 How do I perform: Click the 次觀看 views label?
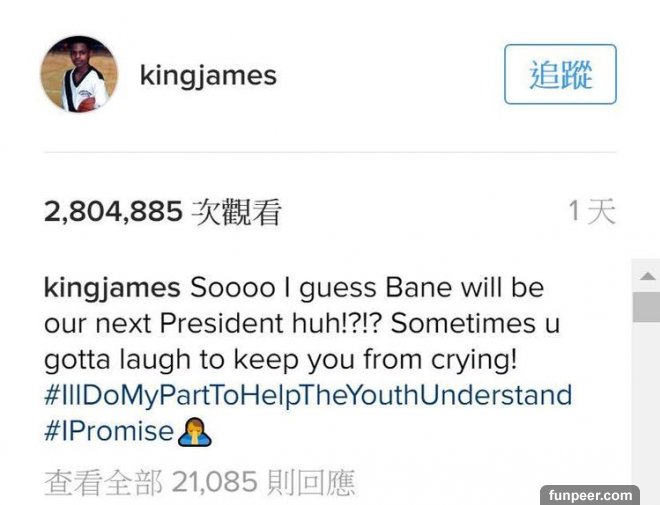point(236,212)
